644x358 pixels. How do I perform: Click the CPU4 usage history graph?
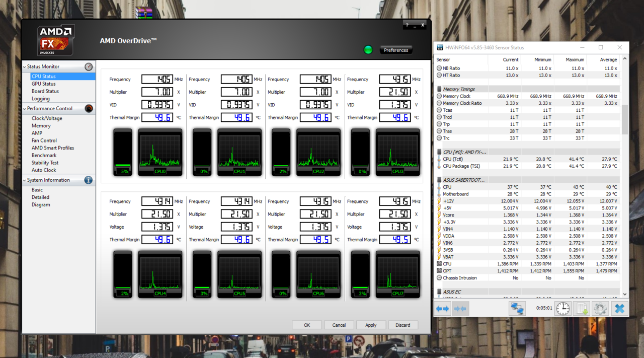160,274
